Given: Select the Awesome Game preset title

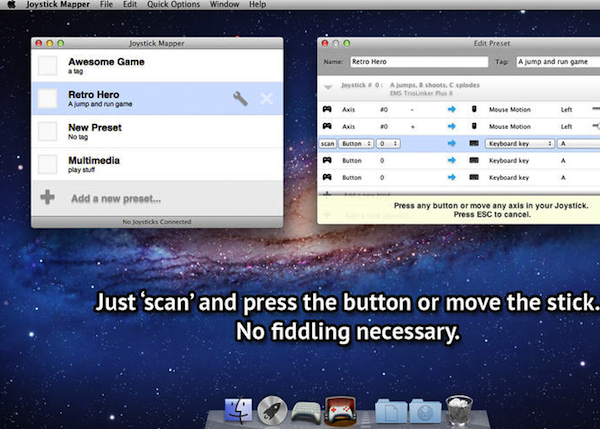Looking at the screenshot, I should (106, 62).
